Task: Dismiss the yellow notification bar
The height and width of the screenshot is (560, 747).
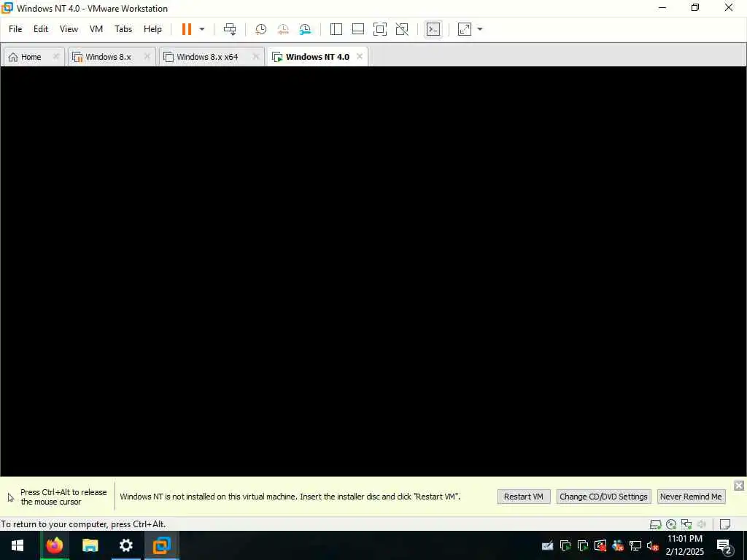Action: coord(739,485)
